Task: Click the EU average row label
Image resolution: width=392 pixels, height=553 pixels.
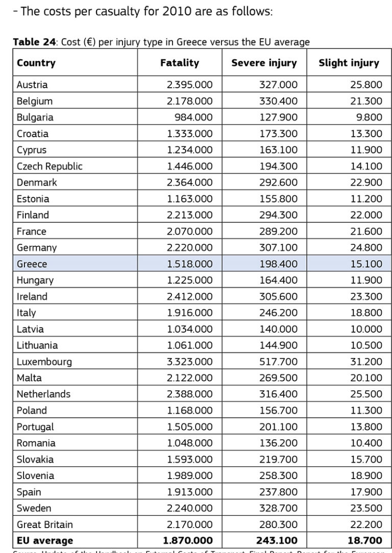Action: [x=45, y=540]
